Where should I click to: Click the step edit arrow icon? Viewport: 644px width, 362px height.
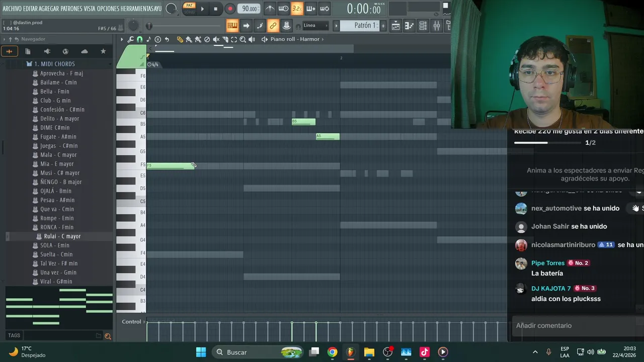click(246, 26)
